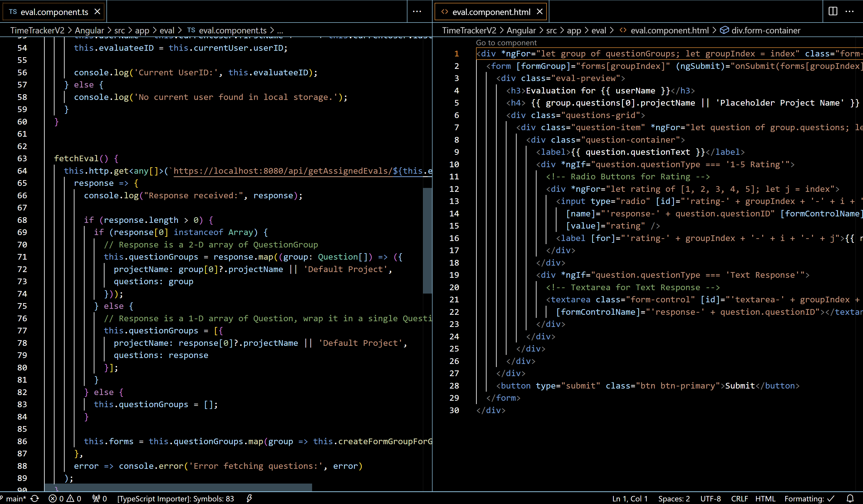Switch to the eval.component.html tab

point(491,12)
